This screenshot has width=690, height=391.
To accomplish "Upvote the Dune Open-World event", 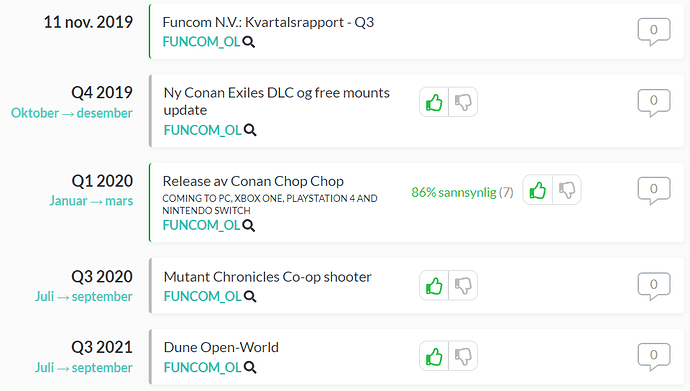I will pos(434,356).
